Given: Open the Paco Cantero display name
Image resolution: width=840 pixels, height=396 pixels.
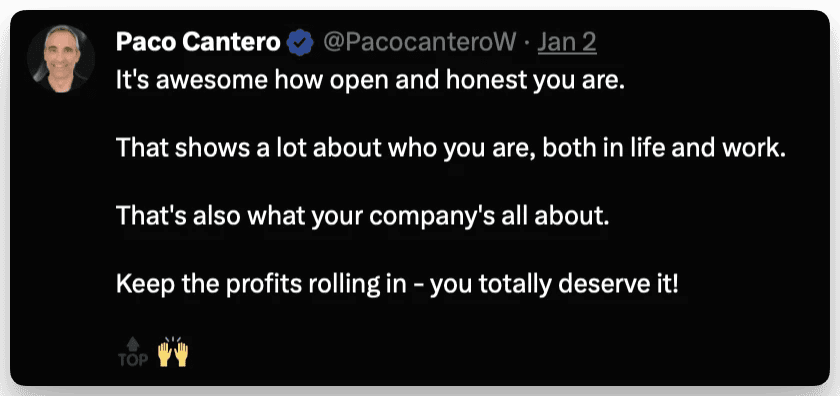Looking at the screenshot, I should click(x=198, y=43).
